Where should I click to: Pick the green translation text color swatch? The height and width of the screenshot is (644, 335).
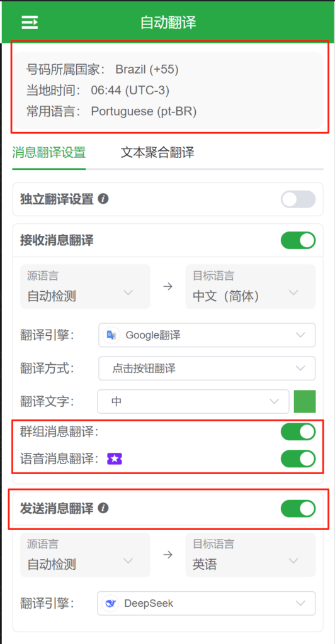tap(305, 401)
